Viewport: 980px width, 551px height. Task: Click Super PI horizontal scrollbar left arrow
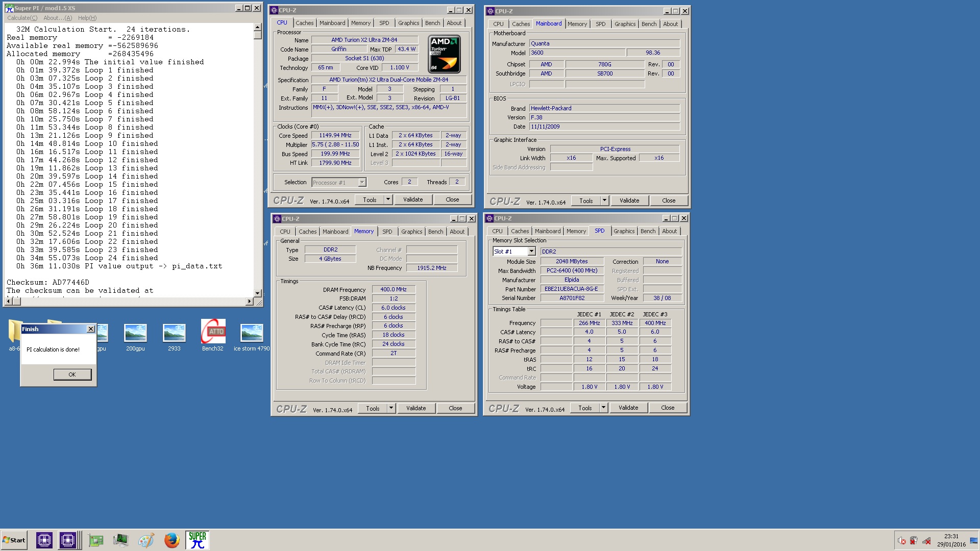coord(9,302)
